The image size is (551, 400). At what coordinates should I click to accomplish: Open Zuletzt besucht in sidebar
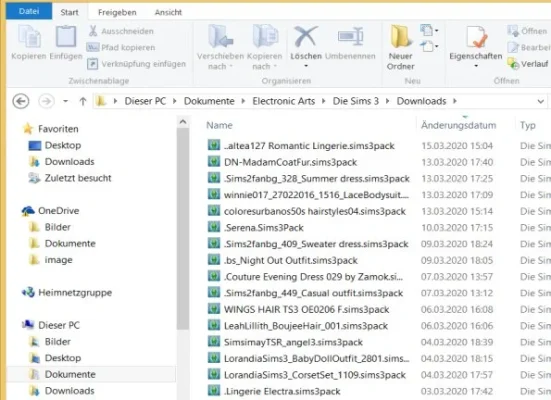pos(70,178)
